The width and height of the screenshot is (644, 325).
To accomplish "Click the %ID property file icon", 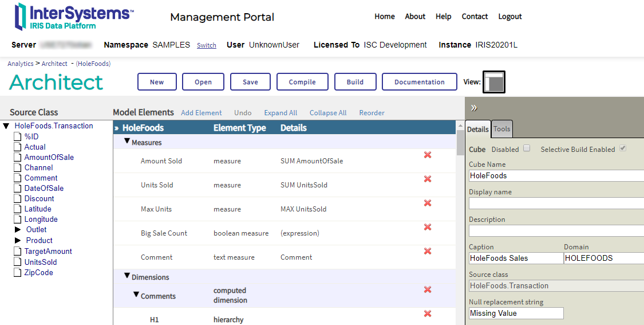I will [17, 136].
